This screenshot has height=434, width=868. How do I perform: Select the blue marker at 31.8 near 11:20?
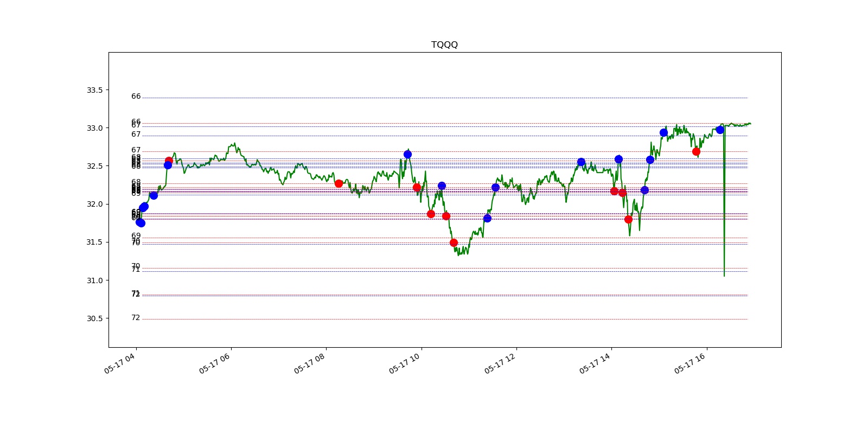coord(487,218)
